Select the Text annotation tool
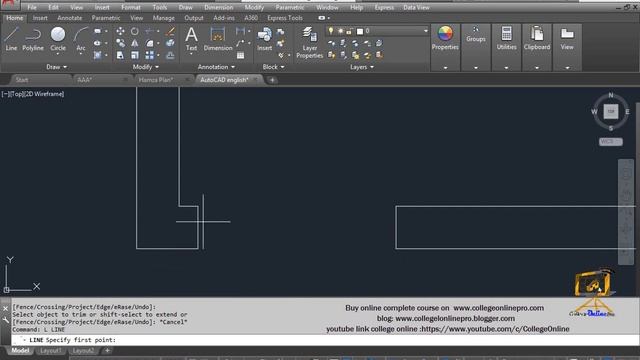The height and width of the screenshot is (360, 640). click(x=191, y=39)
